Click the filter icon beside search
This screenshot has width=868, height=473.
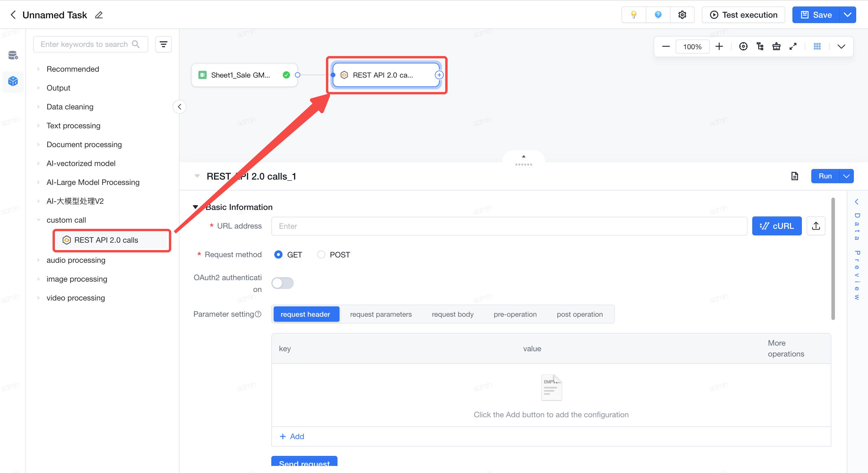pos(164,44)
